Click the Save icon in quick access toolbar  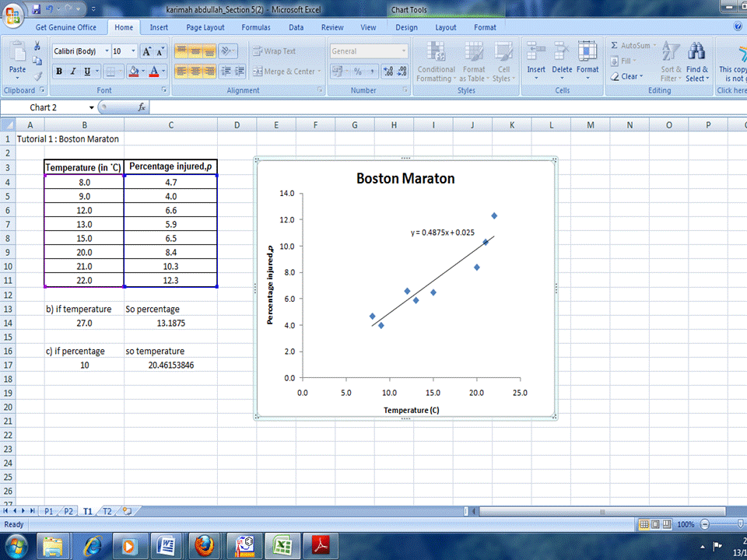[x=36, y=9]
